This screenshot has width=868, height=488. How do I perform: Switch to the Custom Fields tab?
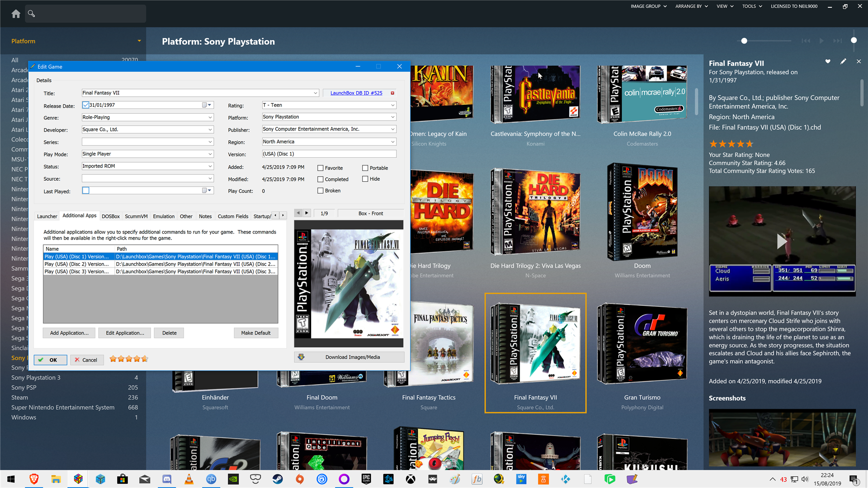coord(233,216)
